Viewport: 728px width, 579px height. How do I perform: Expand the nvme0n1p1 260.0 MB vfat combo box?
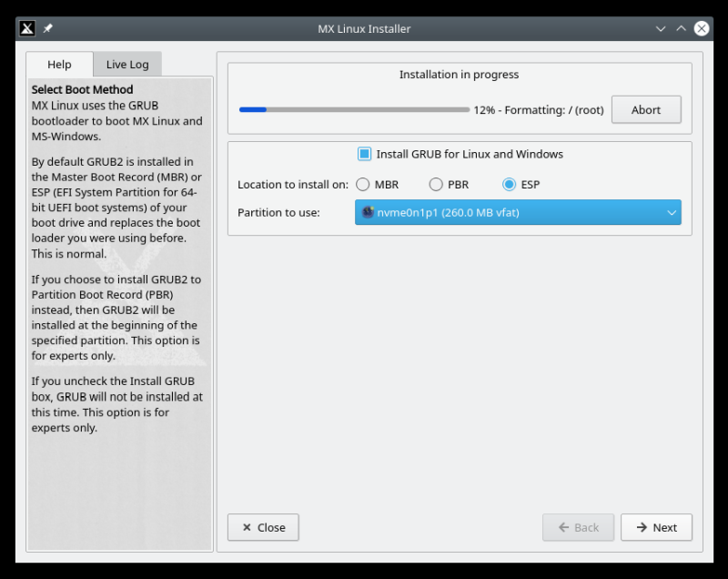click(x=518, y=212)
